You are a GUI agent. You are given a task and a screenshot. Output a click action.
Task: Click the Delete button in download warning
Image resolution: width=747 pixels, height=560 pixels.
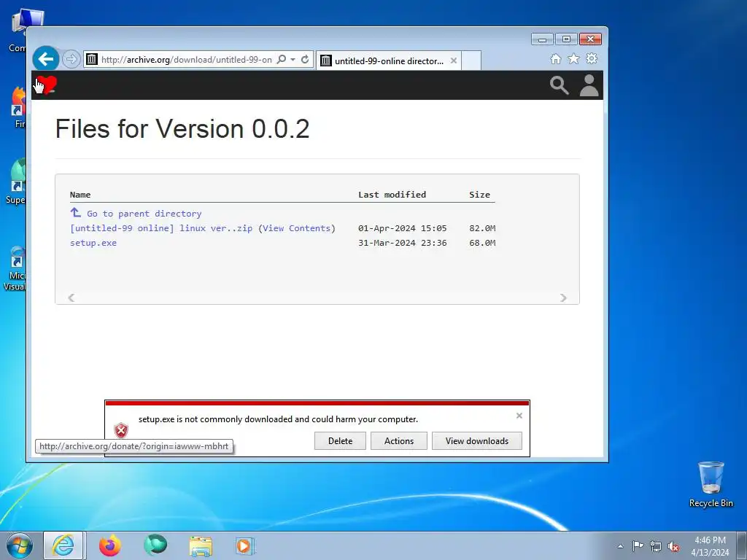(x=340, y=441)
